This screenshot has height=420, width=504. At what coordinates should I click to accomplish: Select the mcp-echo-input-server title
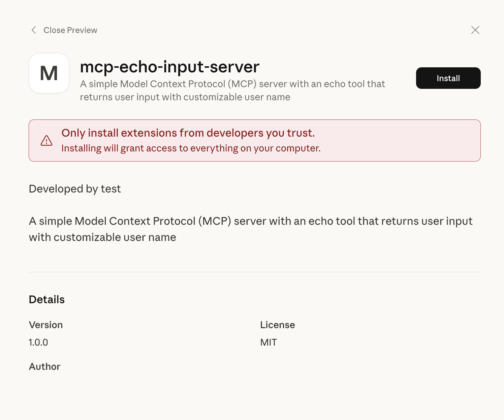pos(169,67)
